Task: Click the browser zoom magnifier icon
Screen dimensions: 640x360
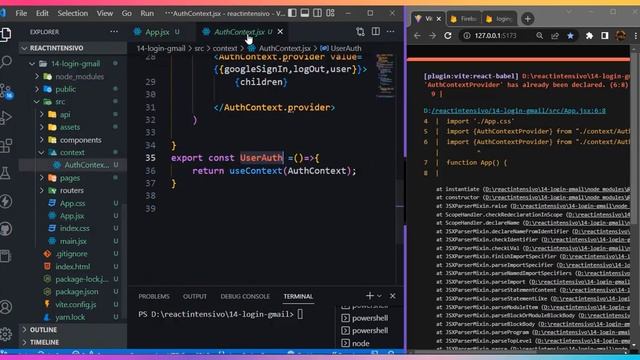Action: (540, 36)
